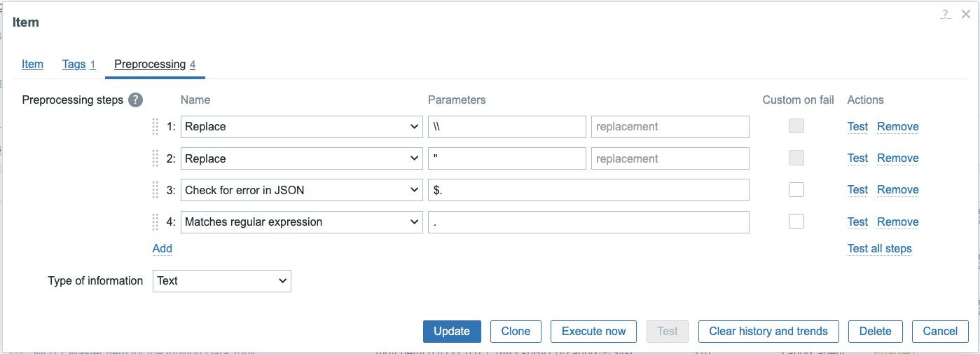Screen dimensions: 980x354
Task: Switch to the Item tab
Action: pos(32,64)
